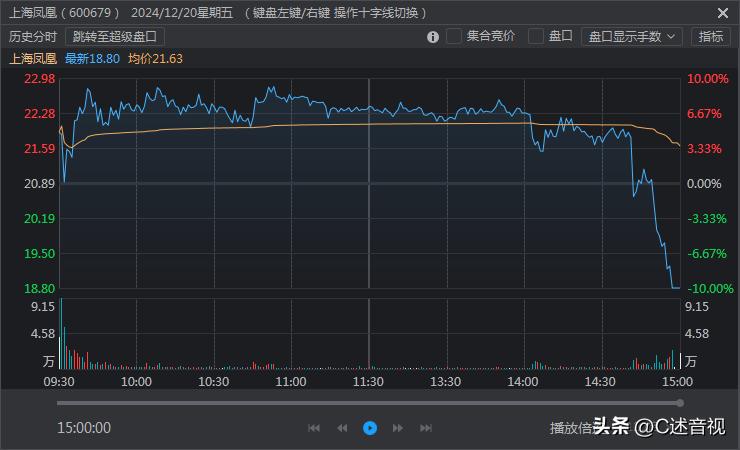Click the 6.67% percent axis label

704,114
